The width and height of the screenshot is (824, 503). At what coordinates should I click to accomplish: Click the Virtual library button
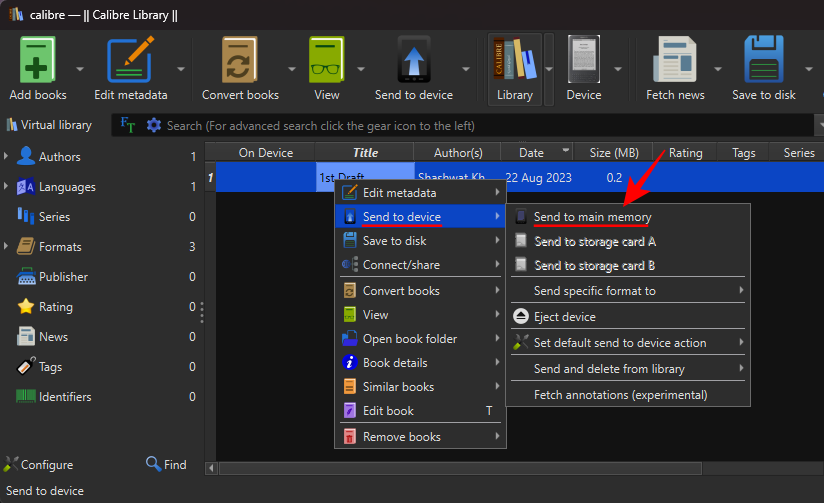(x=49, y=125)
